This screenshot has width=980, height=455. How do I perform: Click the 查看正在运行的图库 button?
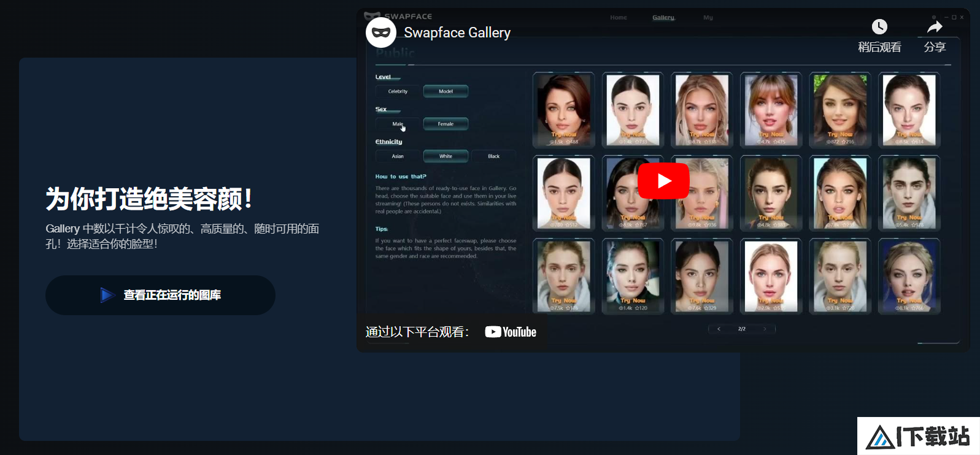point(160,295)
